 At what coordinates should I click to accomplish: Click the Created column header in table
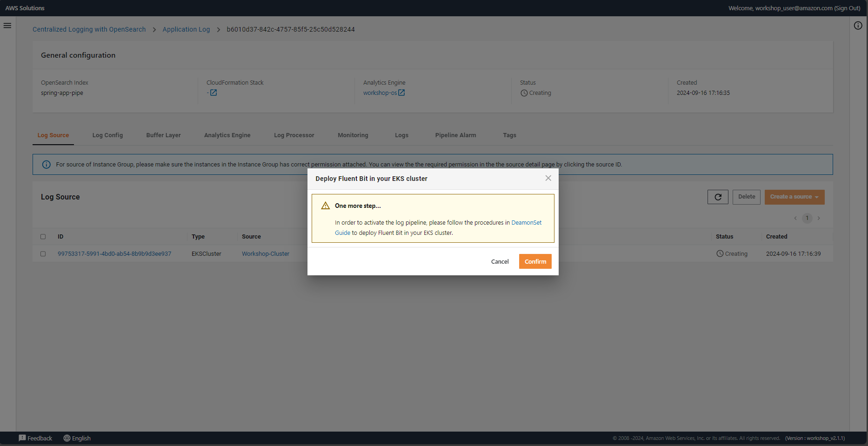(776, 237)
